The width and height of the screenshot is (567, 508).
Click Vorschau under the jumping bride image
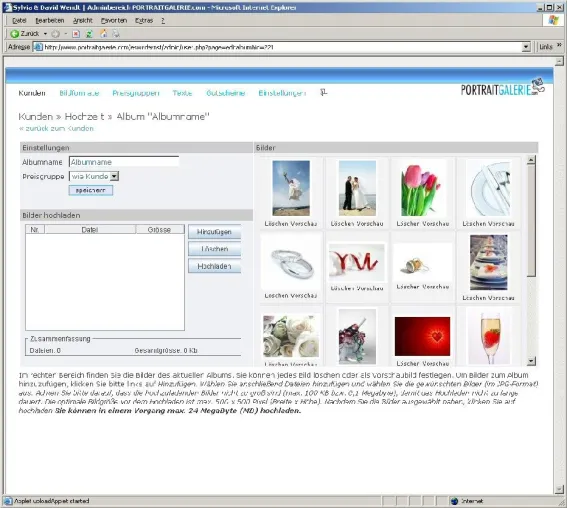tap(304, 224)
